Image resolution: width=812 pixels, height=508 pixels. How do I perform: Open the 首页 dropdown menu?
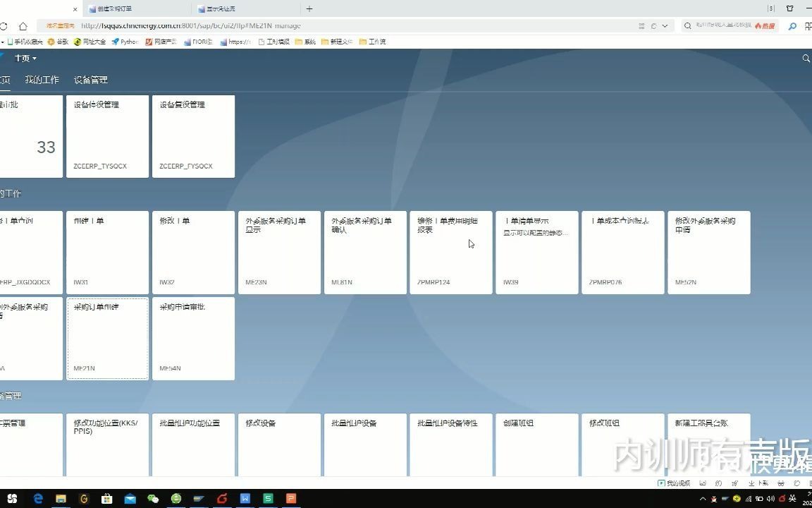23,58
